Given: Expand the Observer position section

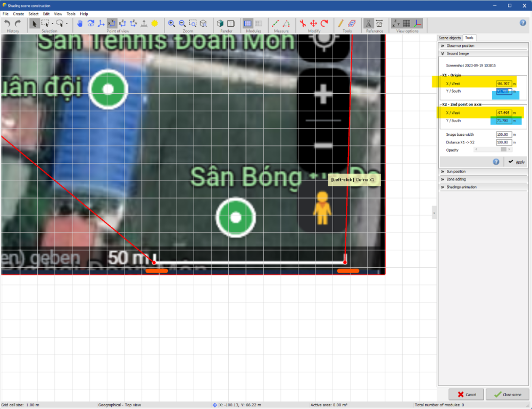Looking at the screenshot, I should [461, 46].
